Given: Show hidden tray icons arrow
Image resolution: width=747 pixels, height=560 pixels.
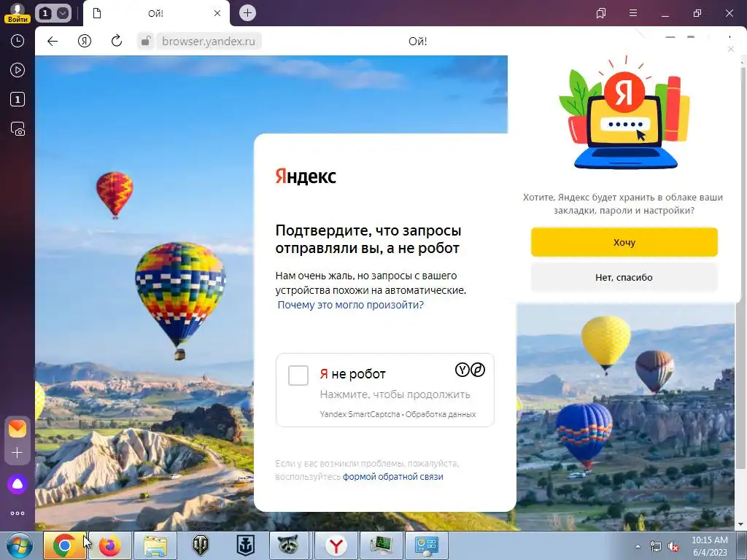Looking at the screenshot, I should pos(638,547).
